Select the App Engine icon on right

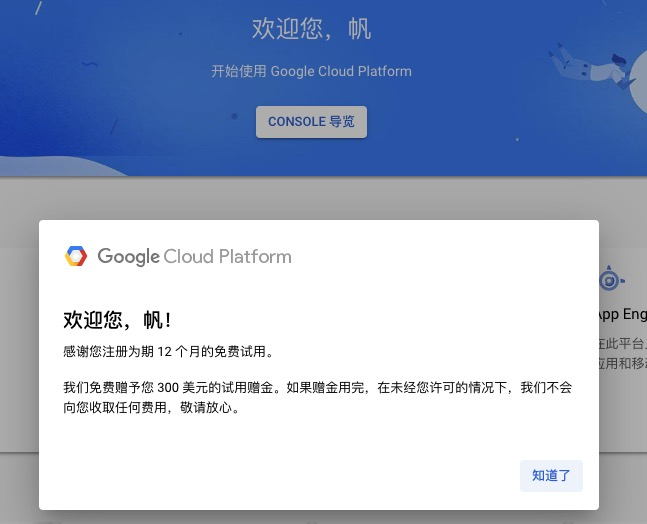coord(610,281)
